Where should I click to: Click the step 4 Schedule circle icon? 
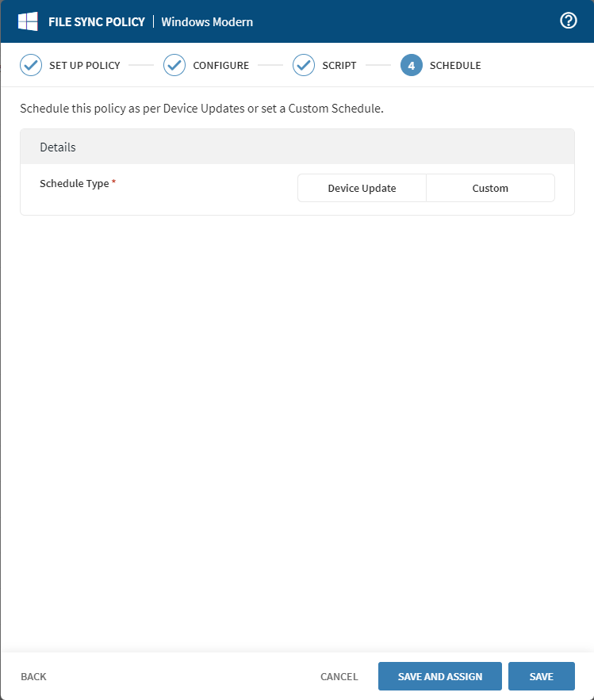(412, 65)
